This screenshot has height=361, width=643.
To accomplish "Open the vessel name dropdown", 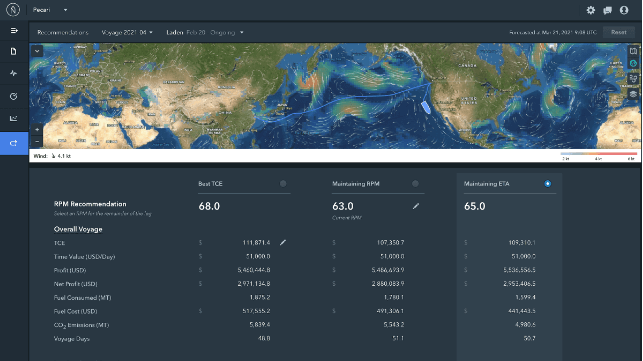I will pos(50,10).
